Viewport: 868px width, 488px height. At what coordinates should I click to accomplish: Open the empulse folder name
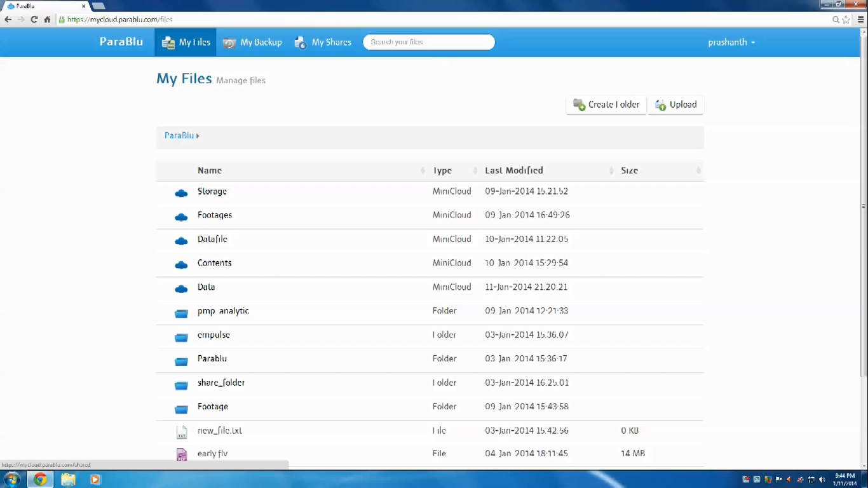point(214,335)
